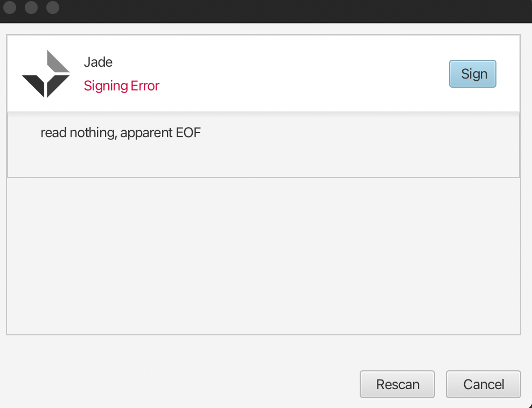Click the Jade hardware wallet logo
The height and width of the screenshot is (408, 532).
(x=46, y=74)
